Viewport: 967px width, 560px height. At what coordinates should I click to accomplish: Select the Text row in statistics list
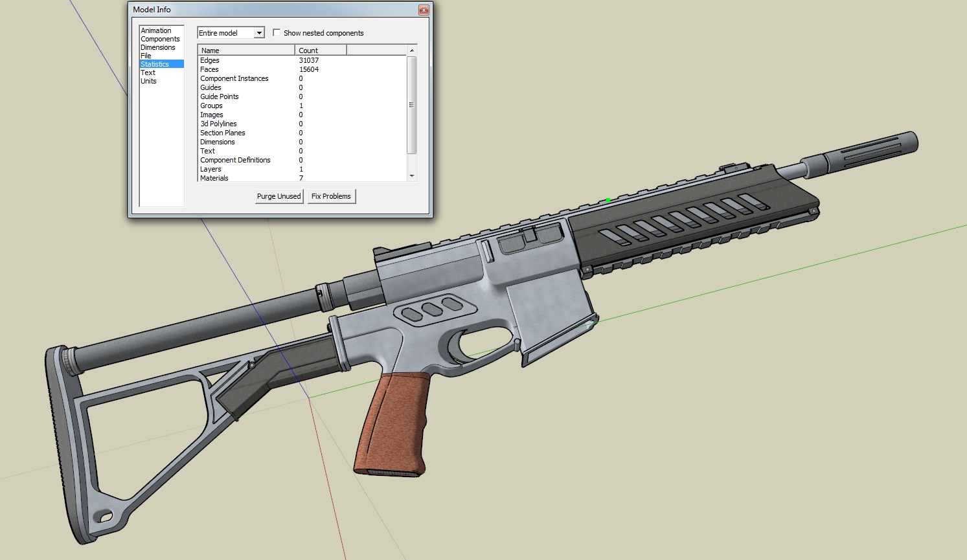click(302, 151)
